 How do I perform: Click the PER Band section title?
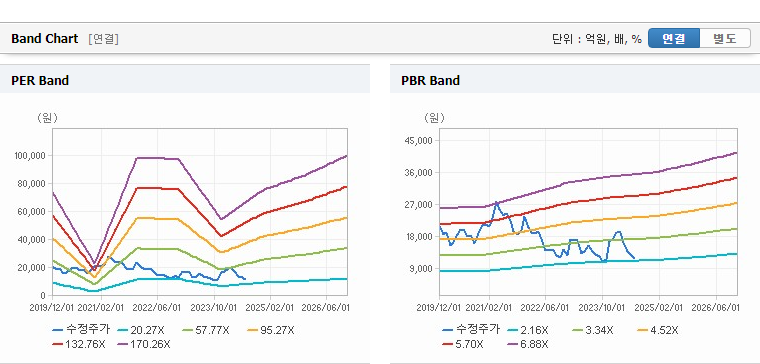click(x=40, y=80)
